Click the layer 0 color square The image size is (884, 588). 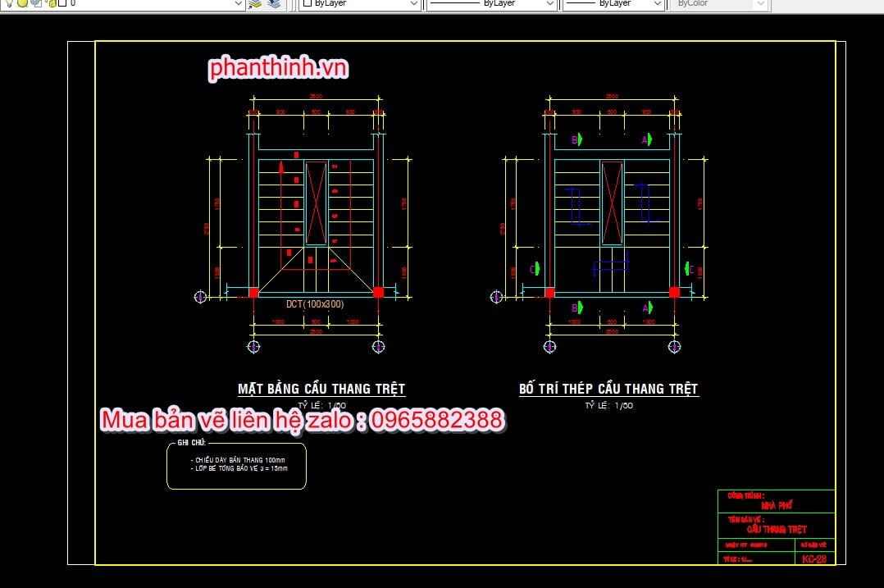[62, 2]
